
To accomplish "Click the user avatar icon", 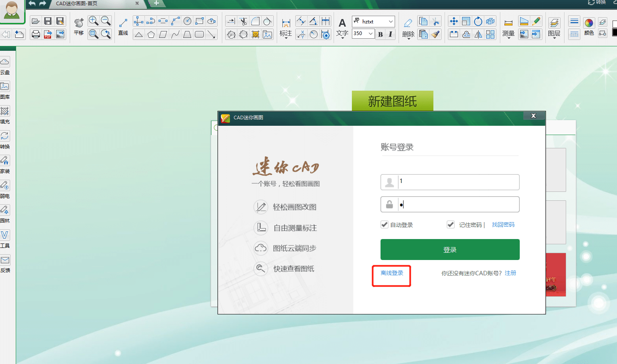I will (12, 11).
